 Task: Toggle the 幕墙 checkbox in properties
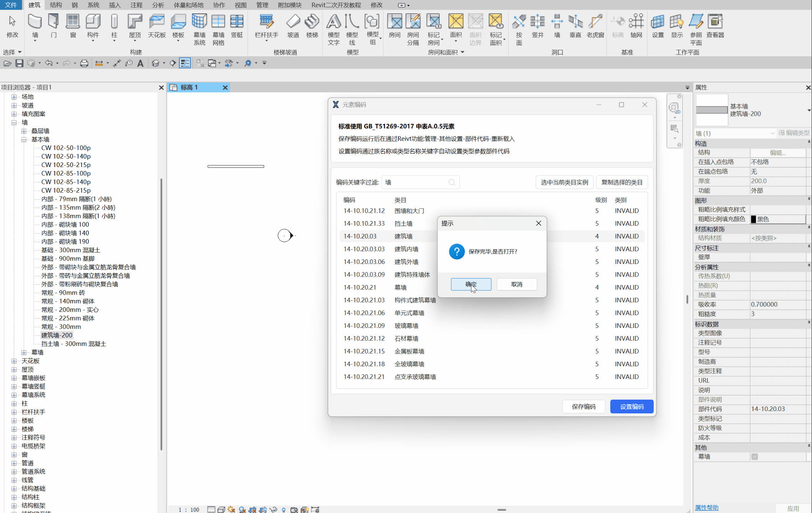point(754,457)
